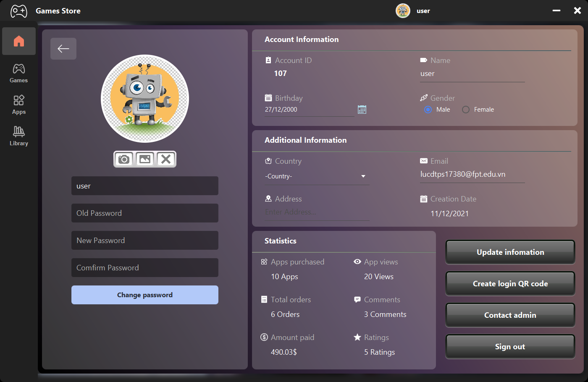The image size is (588, 382).
Task: Click the '10 Apps' statistic value
Action: pos(285,277)
